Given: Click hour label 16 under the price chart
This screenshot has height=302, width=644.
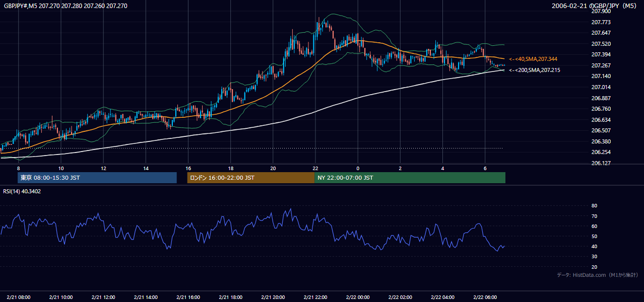Looking at the screenshot, I should coord(188,168).
